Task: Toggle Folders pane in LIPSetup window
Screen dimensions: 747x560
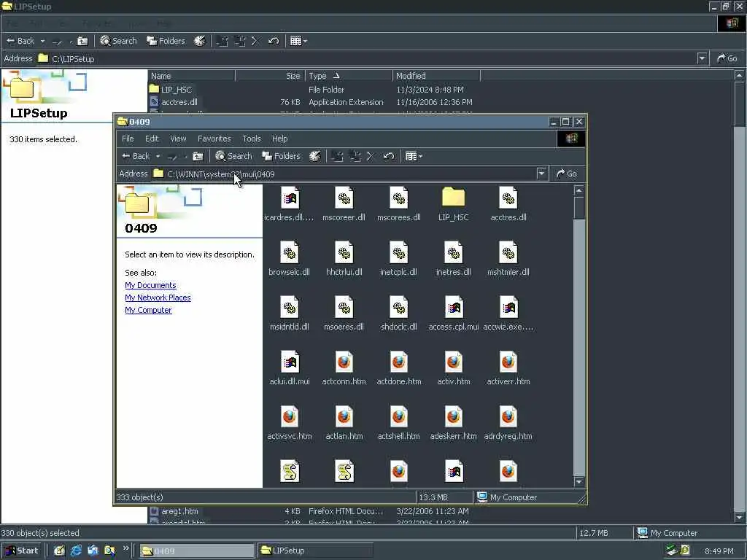Action: (166, 41)
